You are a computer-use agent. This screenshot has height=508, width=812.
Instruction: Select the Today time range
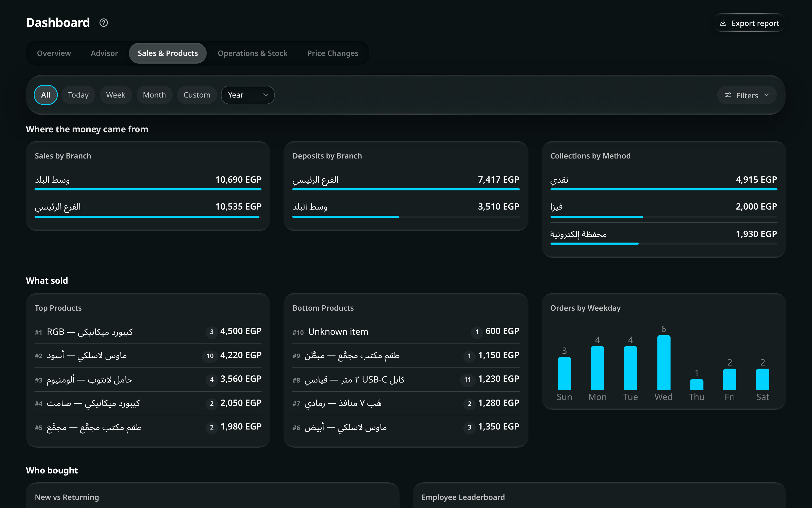78,95
